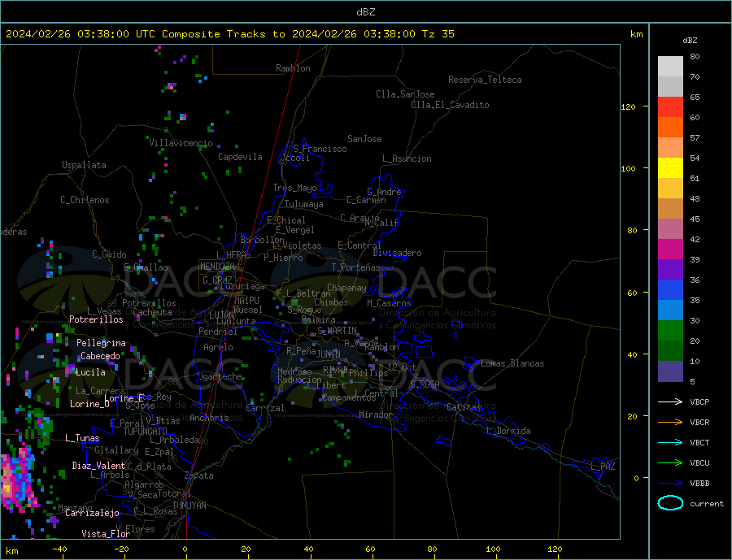Click the white VBCP arrow in legend
This screenshot has width=732, height=560.
tap(670, 402)
